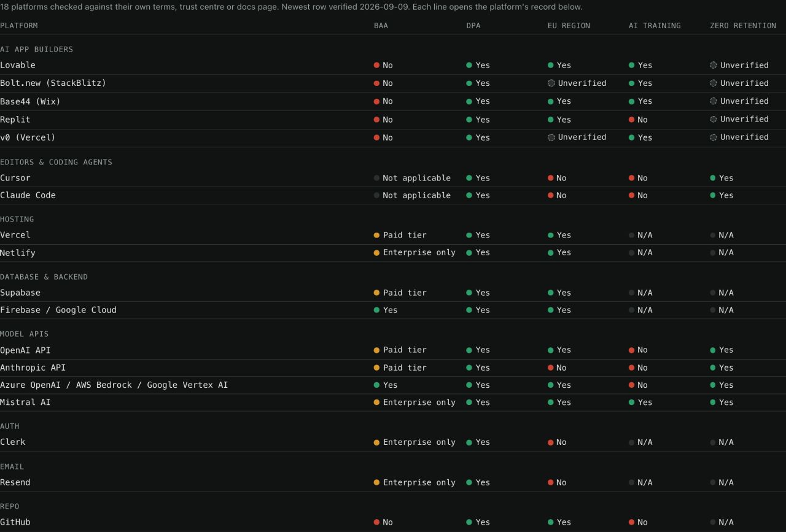Click Claude Code's "Not applicable" BAA cell
This screenshot has width=786, height=532.
pos(413,195)
